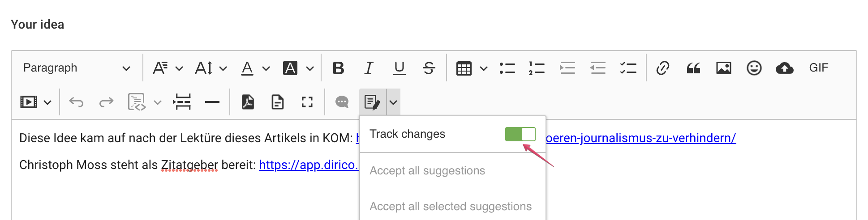Apply italic formatting
Viewport: 868px width, 220px height.
tap(369, 68)
